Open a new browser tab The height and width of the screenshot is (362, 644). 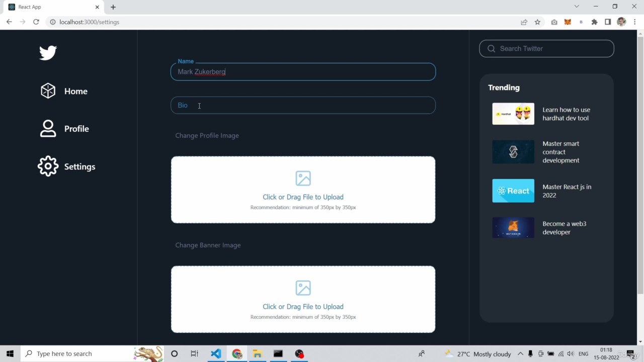coord(113,7)
